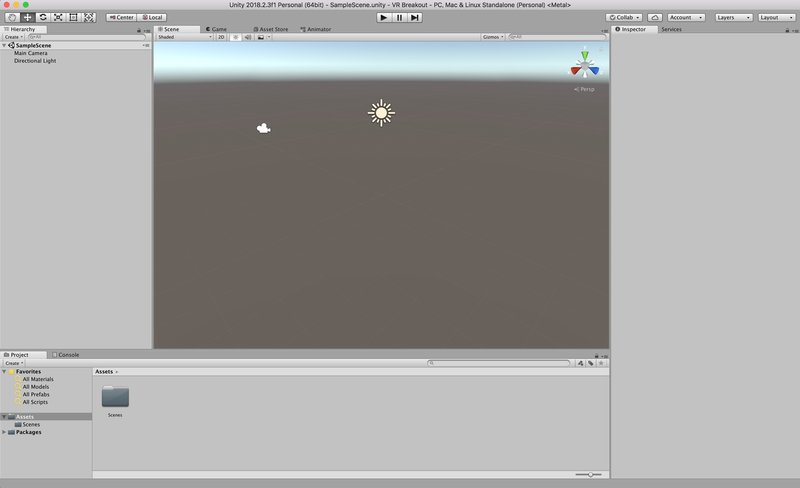Select All Scripts favorite
This screenshot has height=488, width=800.
click(x=35, y=402)
